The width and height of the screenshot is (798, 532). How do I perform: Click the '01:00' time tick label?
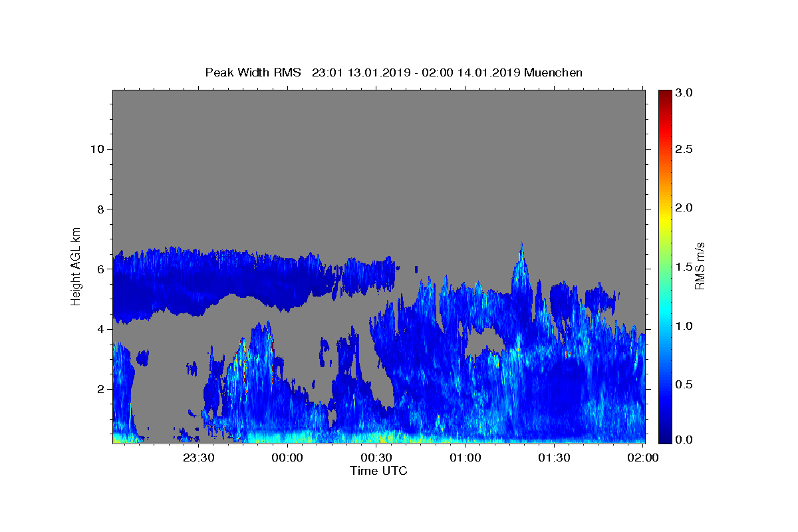(465, 458)
